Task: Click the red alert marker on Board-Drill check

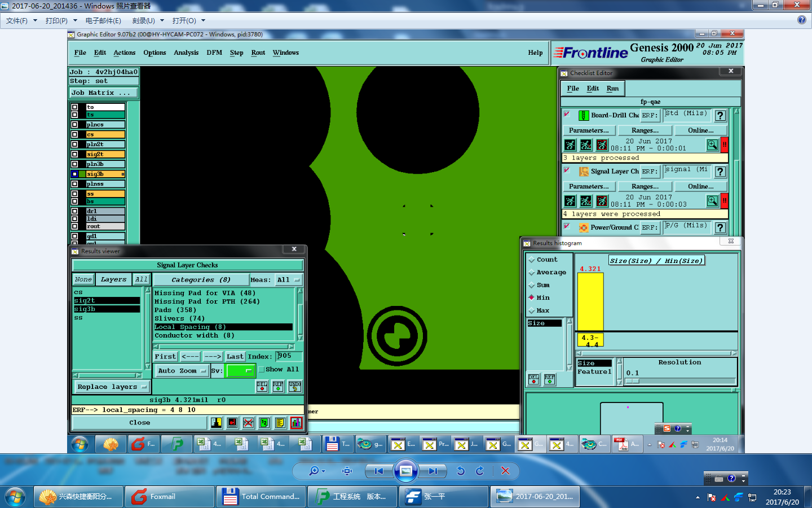Action: coord(725,145)
